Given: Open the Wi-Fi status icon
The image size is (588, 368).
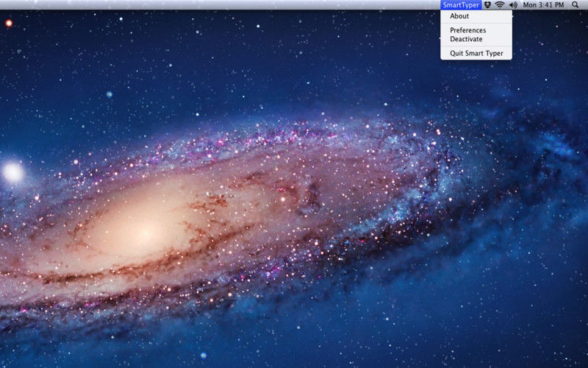Looking at the screenshot, I should pos(500,5).
